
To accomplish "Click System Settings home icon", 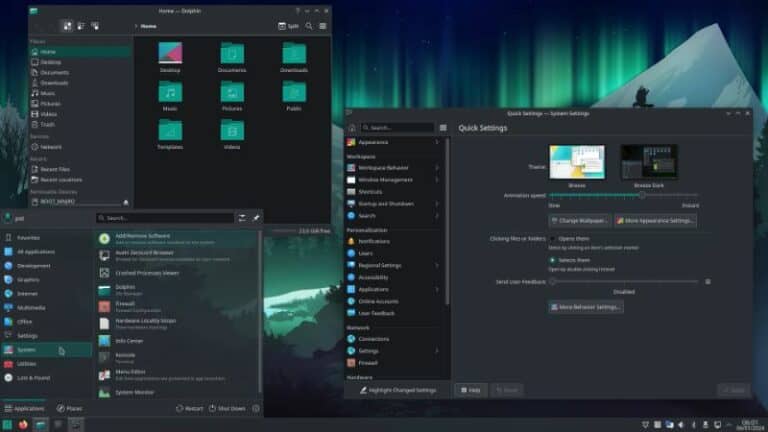I will coord(352,128).
